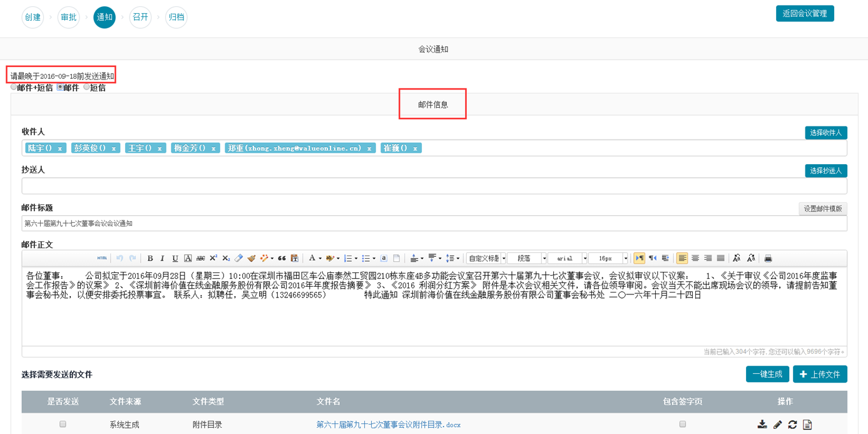868x434 pixels.
Task: Regenerate 附件目录 file with refresh icon
Action: tap(792, 424)
